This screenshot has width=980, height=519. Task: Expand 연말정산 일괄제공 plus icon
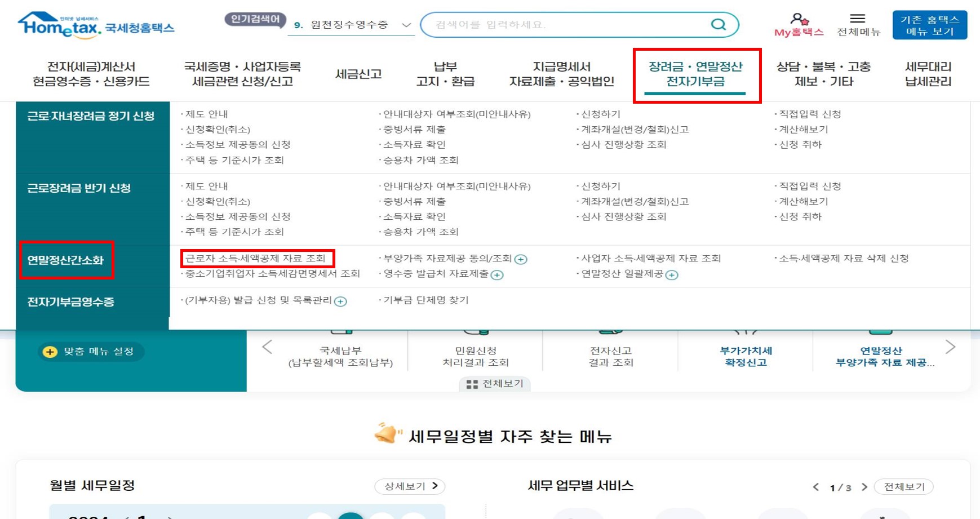[671, 276]
